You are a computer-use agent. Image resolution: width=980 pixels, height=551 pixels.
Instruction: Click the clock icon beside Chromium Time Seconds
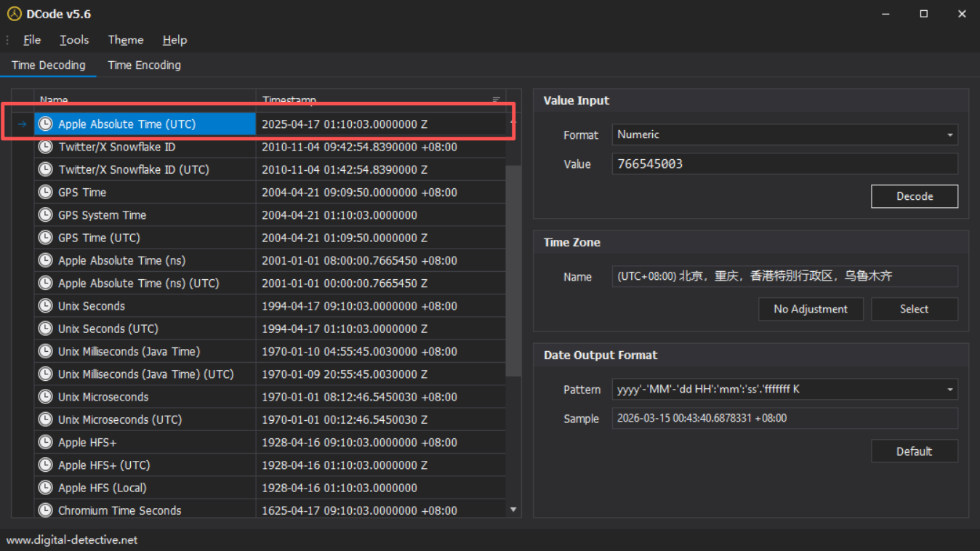(46, 510)
